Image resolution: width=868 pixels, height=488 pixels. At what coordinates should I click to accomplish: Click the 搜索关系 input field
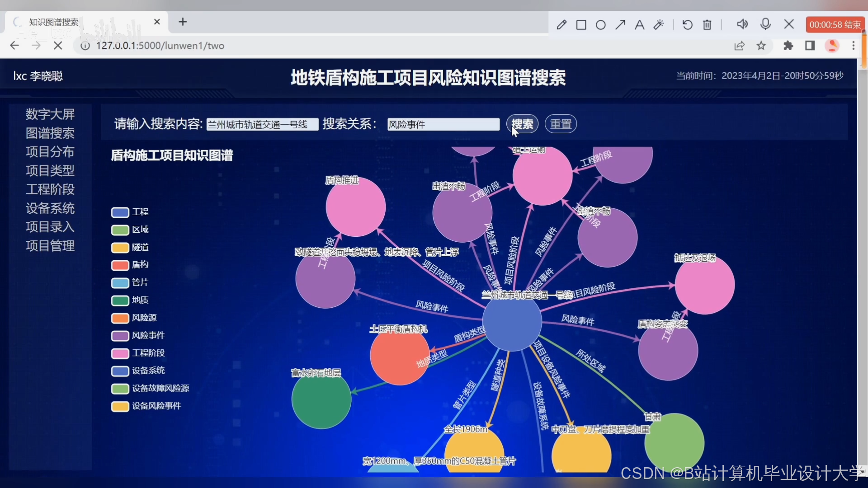point(443,125)
